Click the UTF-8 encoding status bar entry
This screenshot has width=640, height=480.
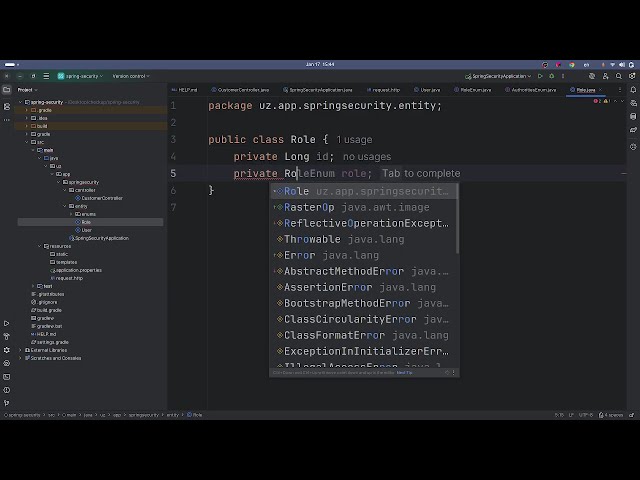(586, 415)
